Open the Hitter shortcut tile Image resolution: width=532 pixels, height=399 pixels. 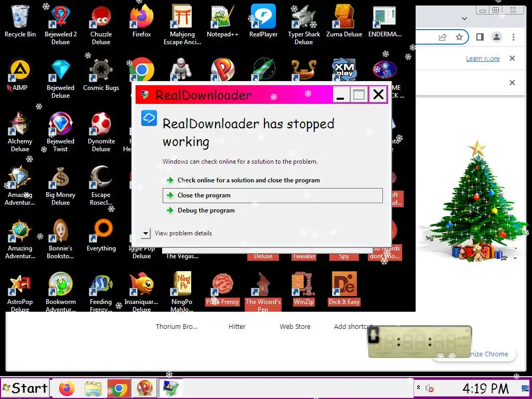[237, 326]
